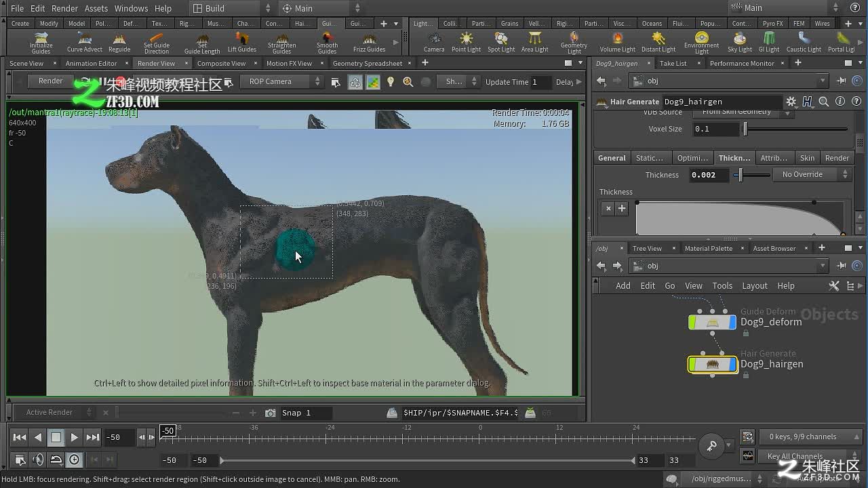Open the No Override thickness dropdown
868x488 pixels.
(811, 175)
